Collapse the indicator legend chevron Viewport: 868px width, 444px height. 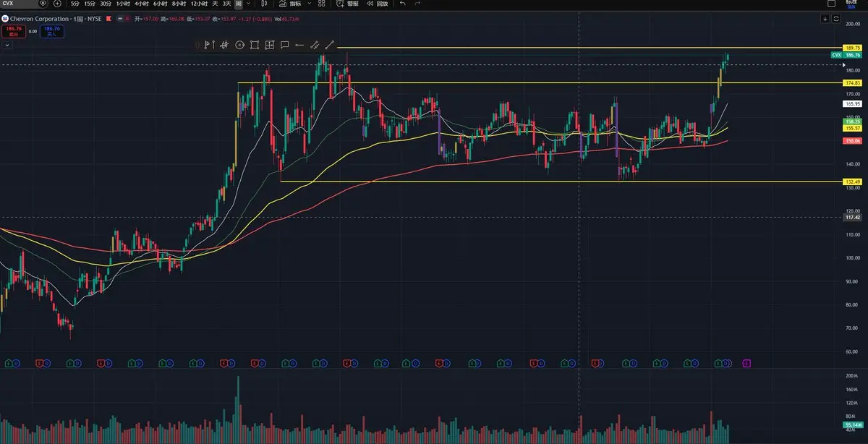point(7,44)
